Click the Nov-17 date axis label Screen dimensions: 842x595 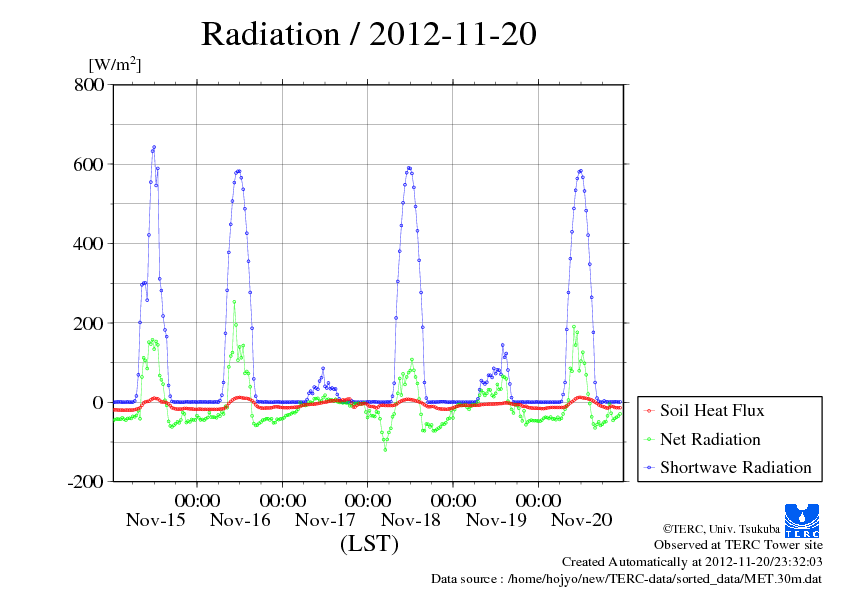(325, 520)
